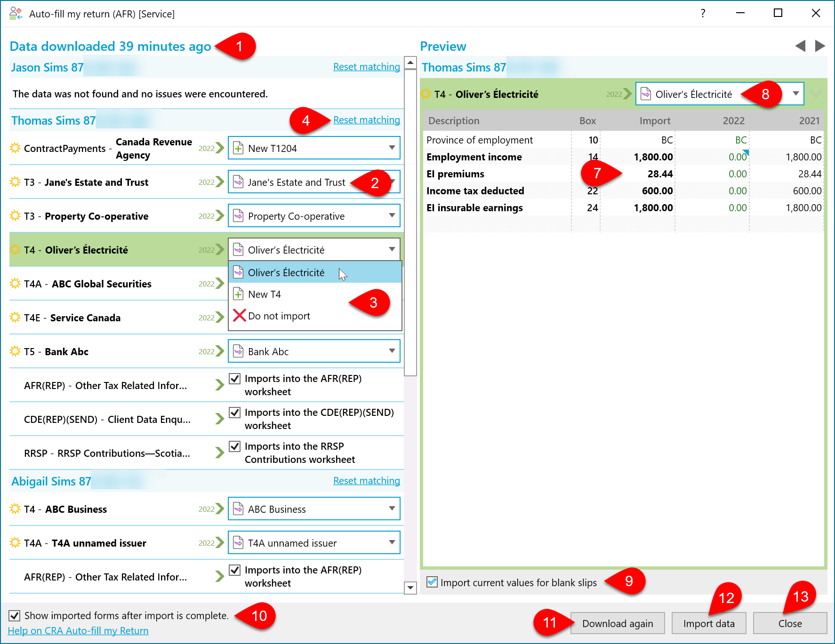
Task: Click the slip list scrollbar up arrow
Action: tap(410, 62)
